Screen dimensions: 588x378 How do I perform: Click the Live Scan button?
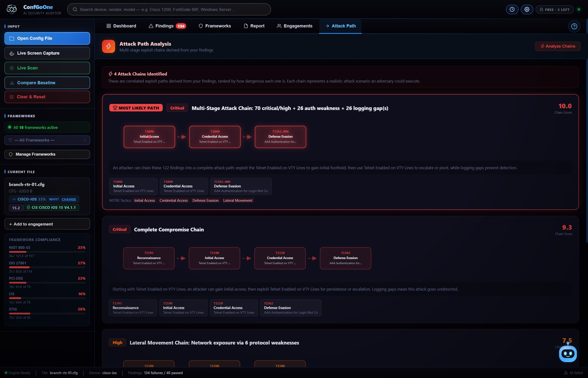pos(47,68)
